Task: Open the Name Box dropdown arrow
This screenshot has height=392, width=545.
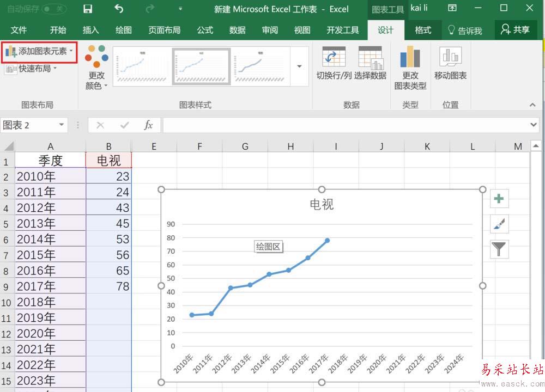Action: (62, 125)
